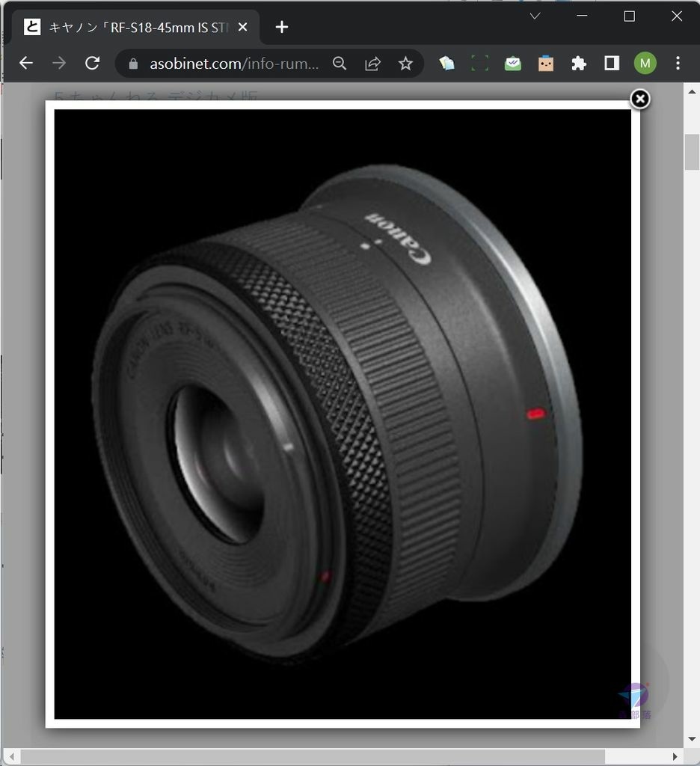
Task: Go back to the previous page
Action: pos(26,63)
